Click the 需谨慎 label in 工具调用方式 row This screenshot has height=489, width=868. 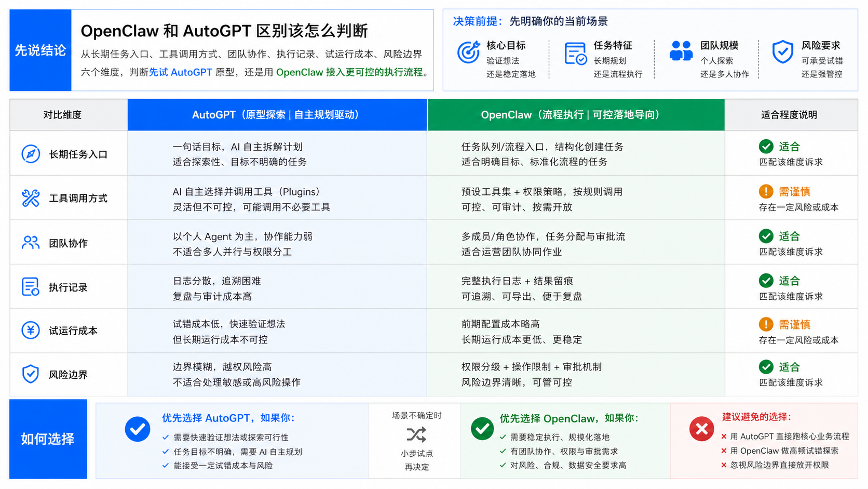tap(794, 192)
